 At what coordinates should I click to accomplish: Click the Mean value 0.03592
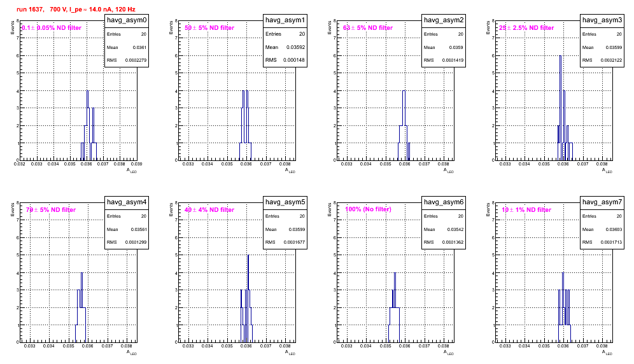coord(295,47)
